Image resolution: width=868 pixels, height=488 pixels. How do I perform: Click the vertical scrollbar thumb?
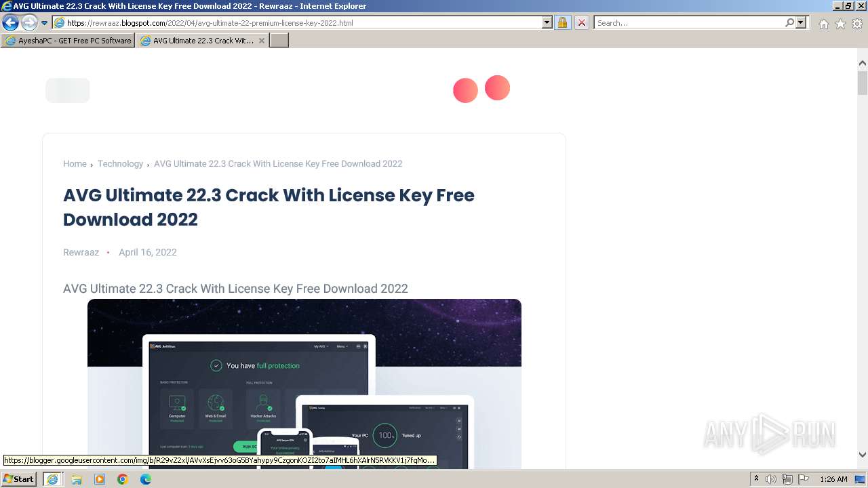[x=863, y=83]
